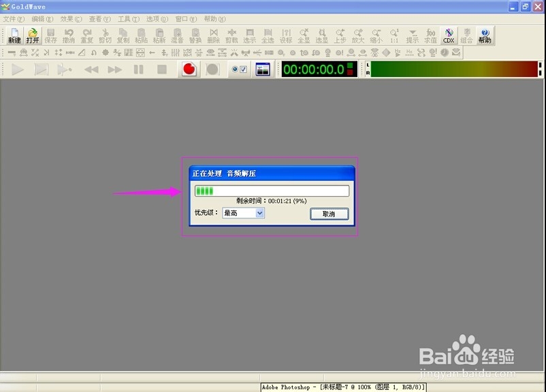
Task: Open the control properties checkbox icon
Action: 240,69
